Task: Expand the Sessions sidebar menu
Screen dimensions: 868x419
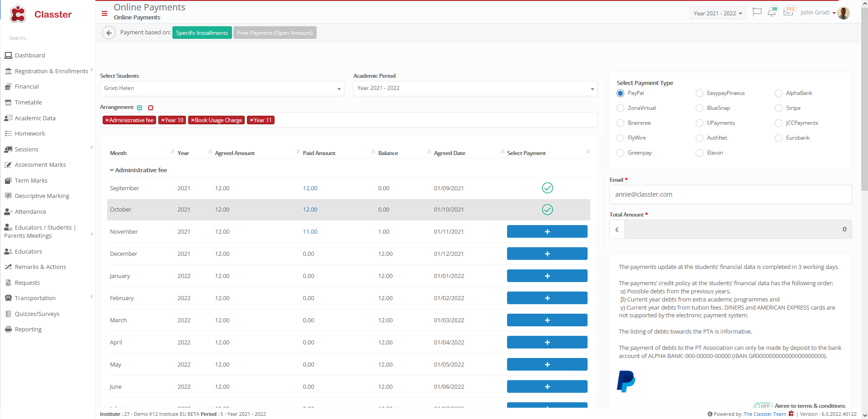Action: click(91, 147)
